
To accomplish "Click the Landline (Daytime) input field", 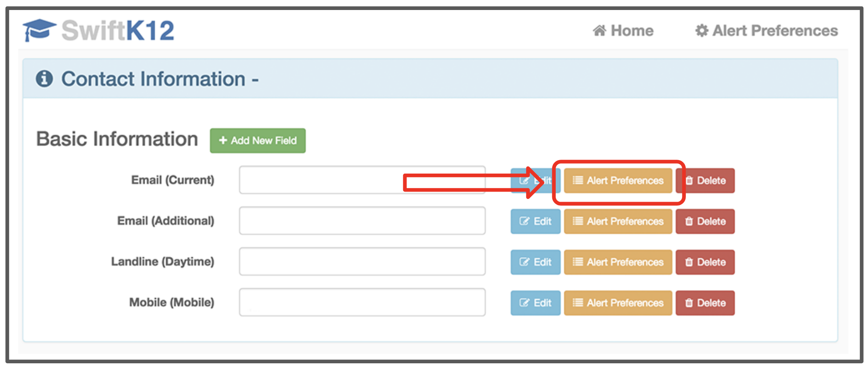I will tap(362, 262).
